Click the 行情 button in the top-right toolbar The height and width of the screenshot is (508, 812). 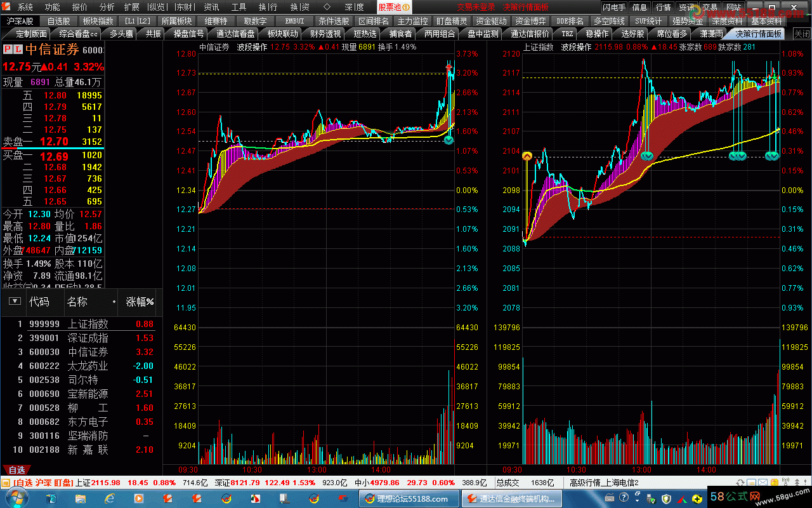663,7
